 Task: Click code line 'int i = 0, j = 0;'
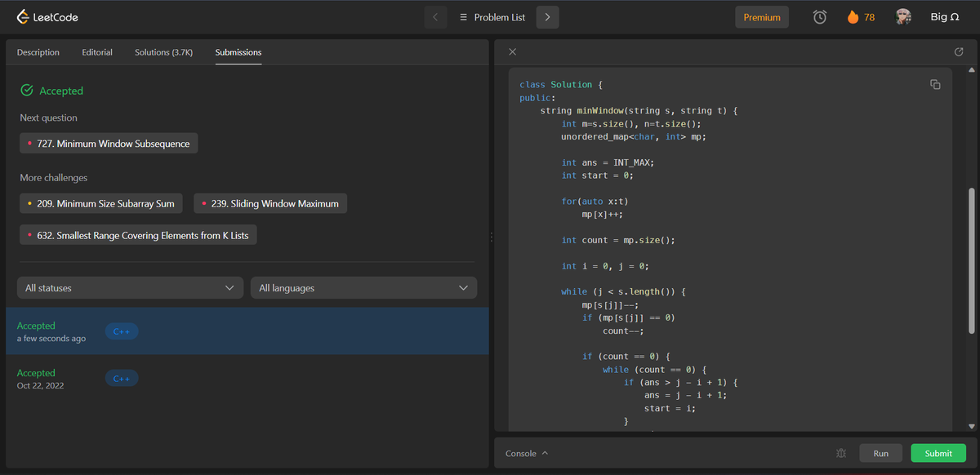pos(605,266)
